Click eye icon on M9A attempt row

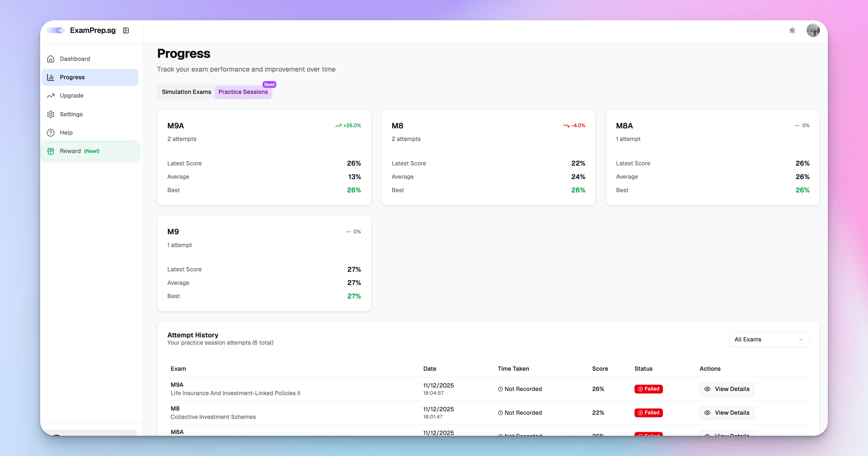click(x=707, y=389)
